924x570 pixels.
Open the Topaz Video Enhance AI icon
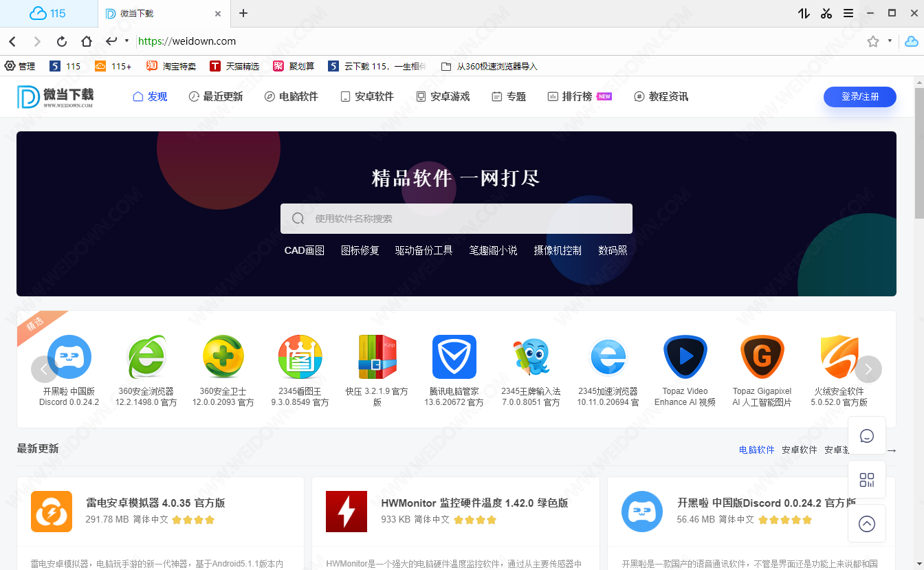(x=685, y=358)
